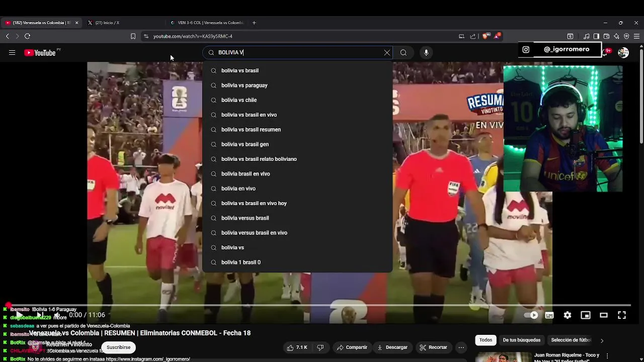The width and height of the screenshot is (644, 362).
Task: Open the cast/install screen icon in address bar
Action: [461, 36]
